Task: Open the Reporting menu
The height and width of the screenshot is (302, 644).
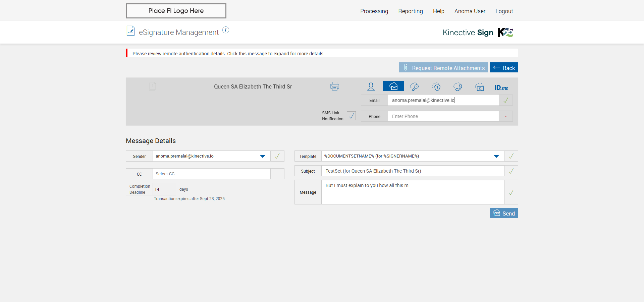Action: coord(410,11)
